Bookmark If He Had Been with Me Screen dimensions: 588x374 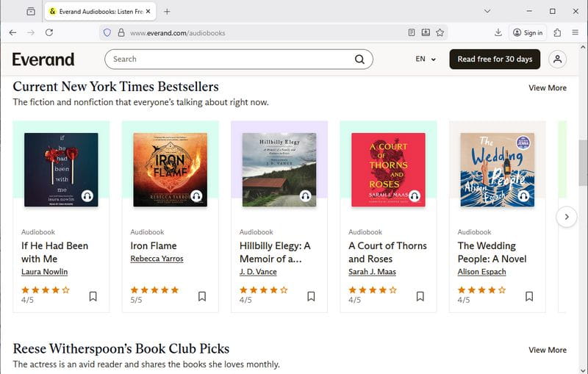pyautogui.click(x=93, y=296)
